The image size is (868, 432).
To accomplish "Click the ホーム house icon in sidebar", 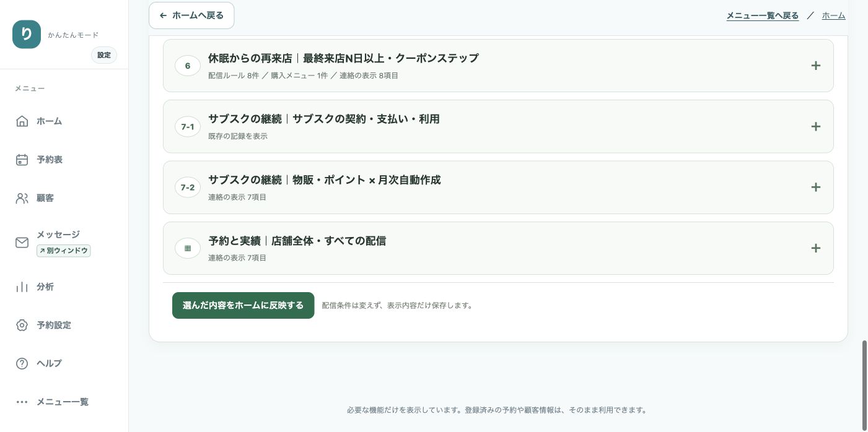I will pos(22,121).
